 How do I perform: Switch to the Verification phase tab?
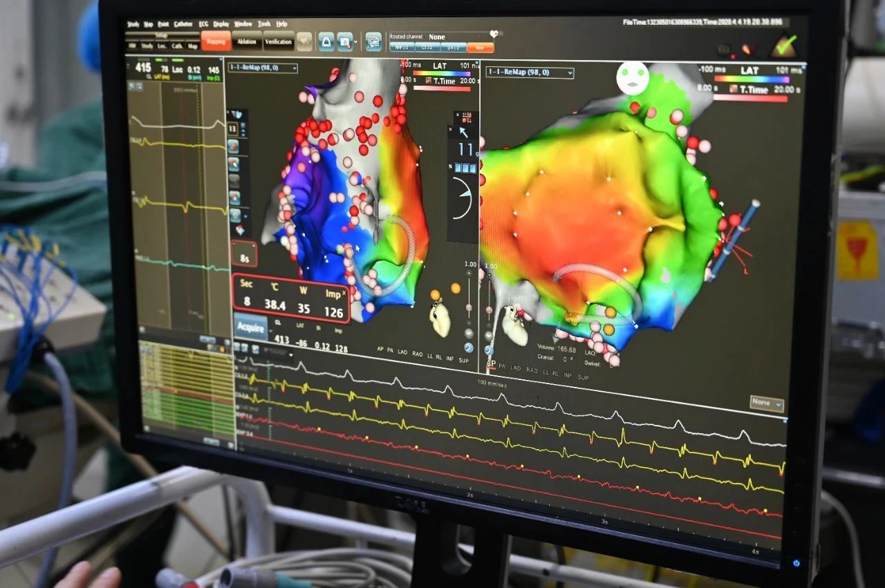279,42
